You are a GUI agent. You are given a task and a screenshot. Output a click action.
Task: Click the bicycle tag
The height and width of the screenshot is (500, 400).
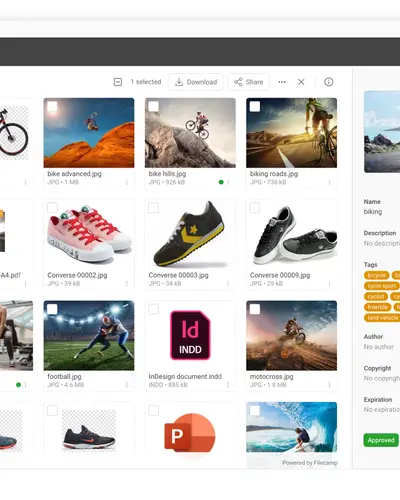(x=377, y=275)
